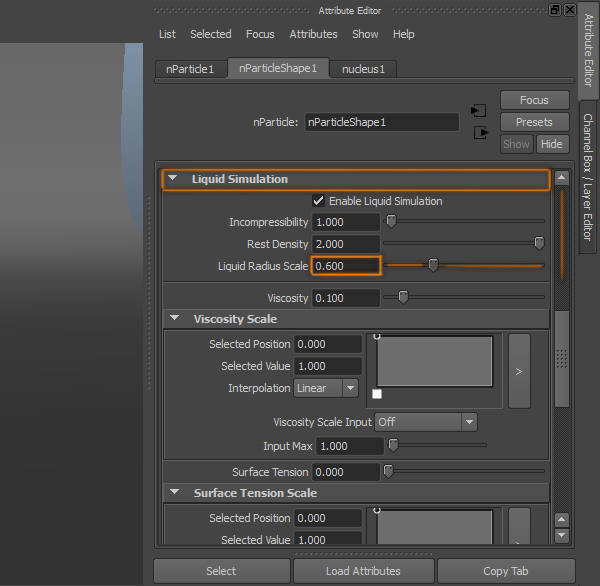Click the output connection arrow icon
The height and width of the screenshot is (586, 600).
[481, 133]
